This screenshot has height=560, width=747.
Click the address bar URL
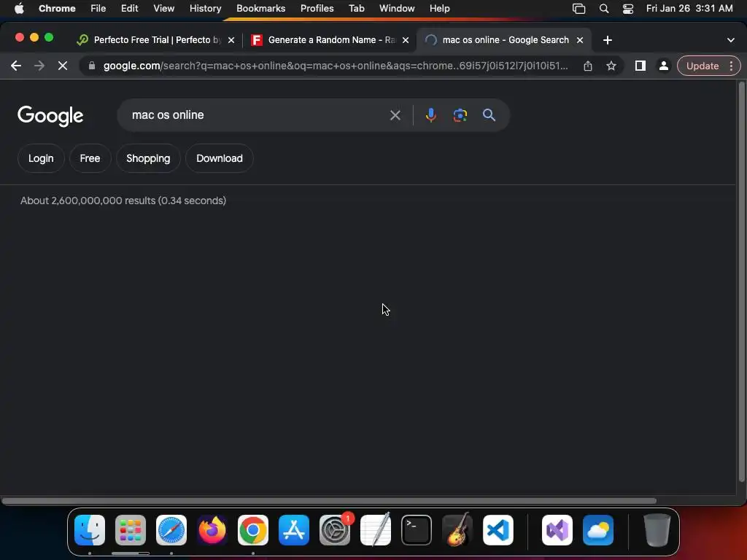[336, 66]
